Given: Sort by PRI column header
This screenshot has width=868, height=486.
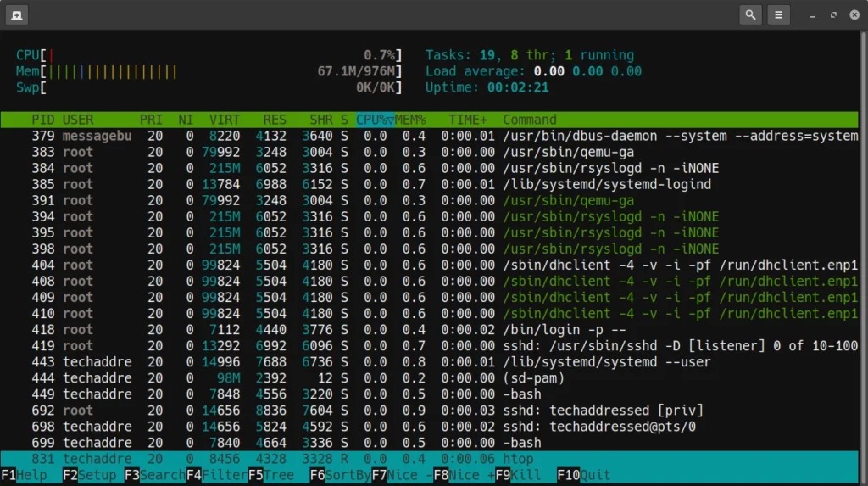Looking at the screenshot, I should [151, 120].
